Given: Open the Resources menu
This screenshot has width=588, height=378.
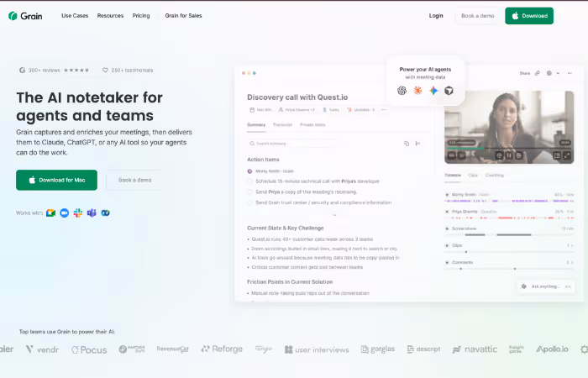Looking at the screenshot, I should [x=110, y=16].
